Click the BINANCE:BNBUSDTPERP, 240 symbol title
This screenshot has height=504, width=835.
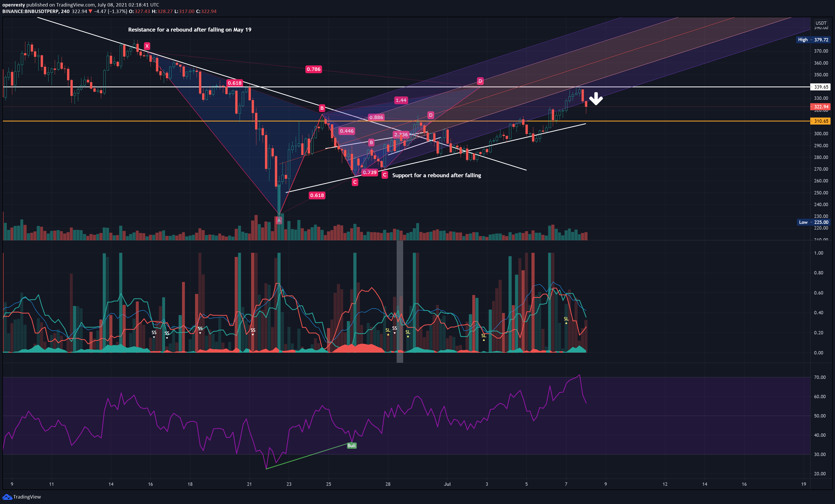click(x=36, y=11)
